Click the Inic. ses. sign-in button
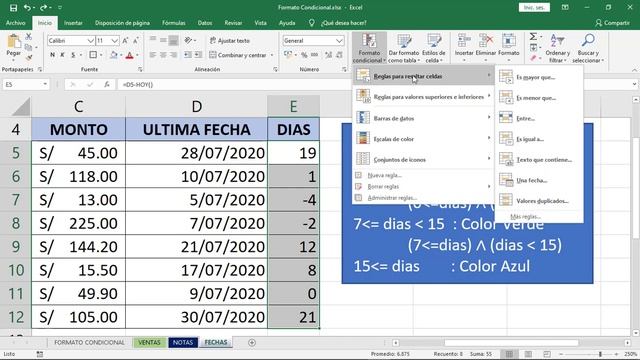Screen dimensions: 640x360 534,7
